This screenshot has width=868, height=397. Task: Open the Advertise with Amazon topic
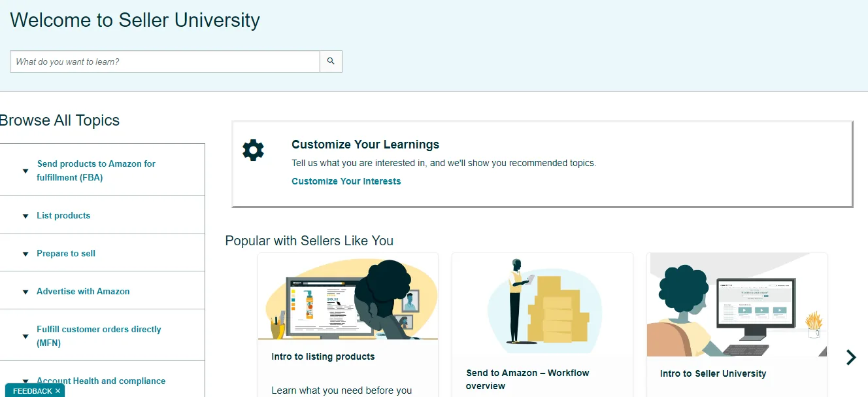click(x=83, y=291)
